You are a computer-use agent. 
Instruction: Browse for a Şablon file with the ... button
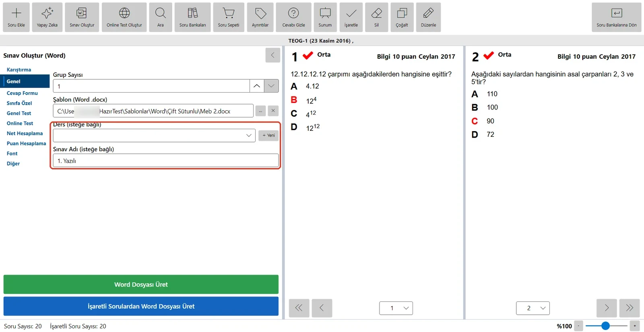(261, 111)
